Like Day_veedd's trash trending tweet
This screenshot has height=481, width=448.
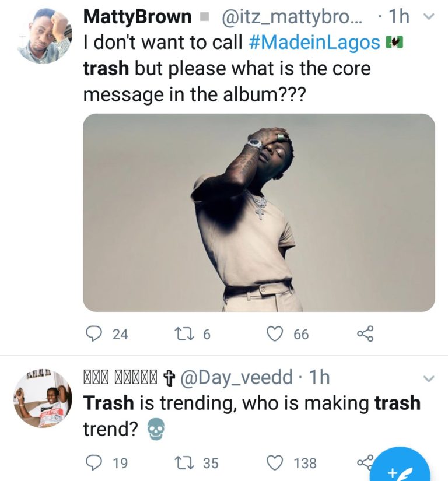click(x=274, y=463)
